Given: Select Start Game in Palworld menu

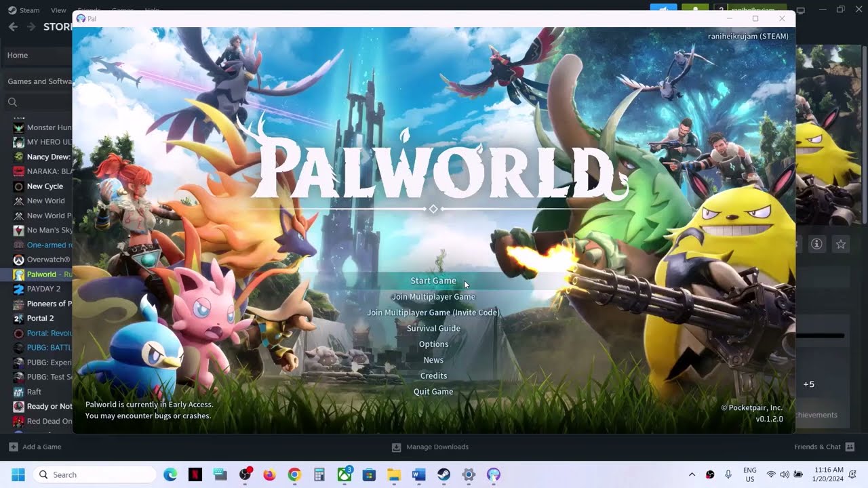Looking at the screenshot, I should [433, 281].
